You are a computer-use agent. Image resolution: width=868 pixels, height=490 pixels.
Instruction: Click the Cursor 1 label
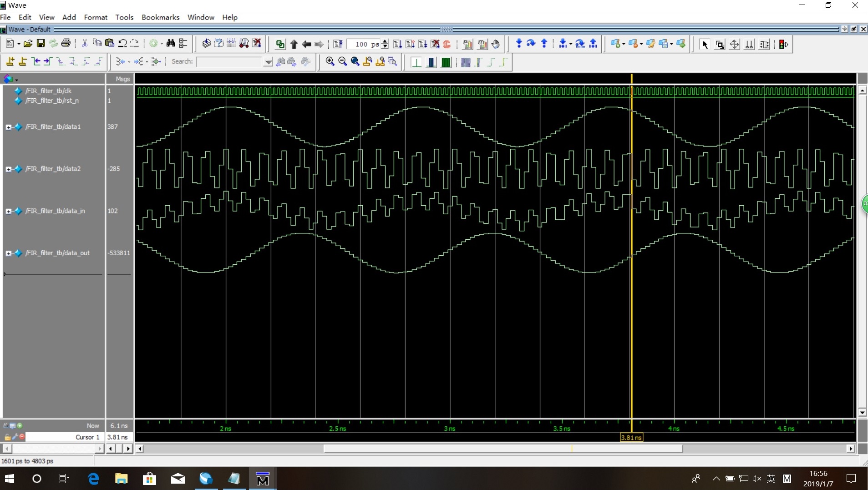pos(87,437)
